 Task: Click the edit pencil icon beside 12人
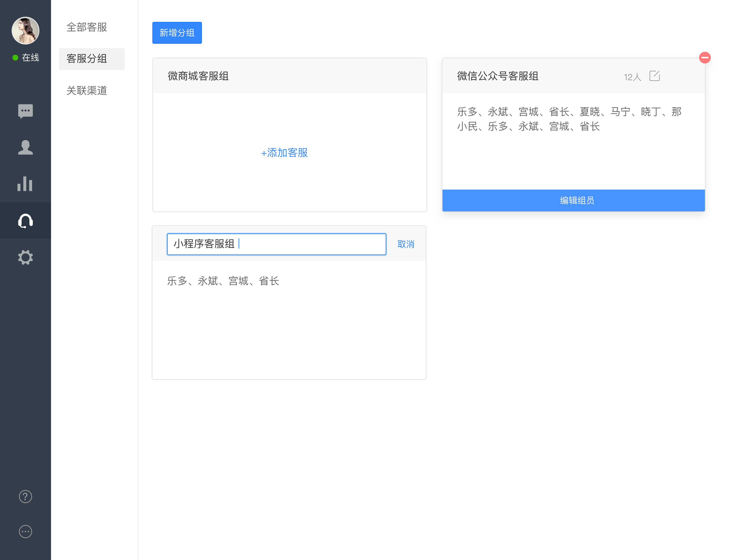(x=654, y=76)
